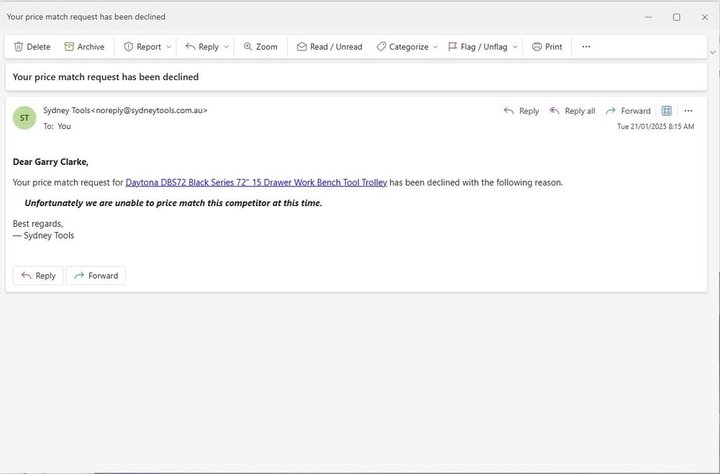Minimize the email window
The width and height of the screenshot is (720, 474).
[648, 17]
